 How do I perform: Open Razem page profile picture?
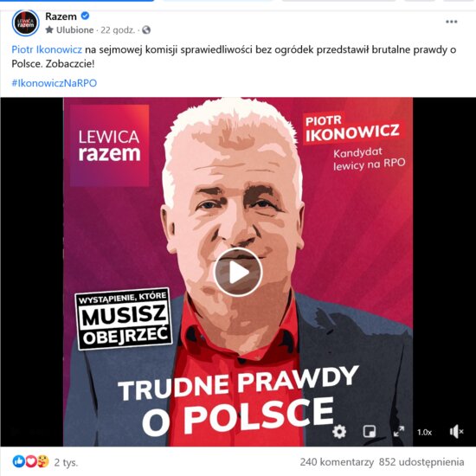[x=25, y=23]
